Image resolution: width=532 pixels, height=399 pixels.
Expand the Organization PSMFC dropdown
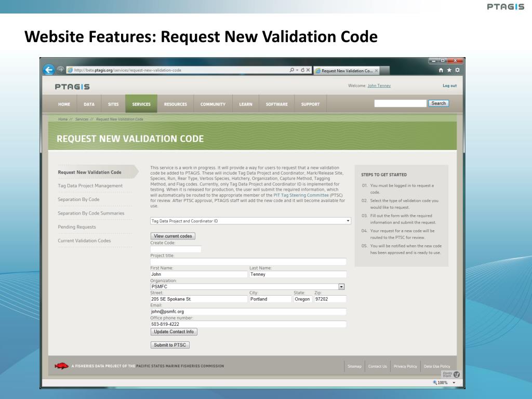click(341, 287)
